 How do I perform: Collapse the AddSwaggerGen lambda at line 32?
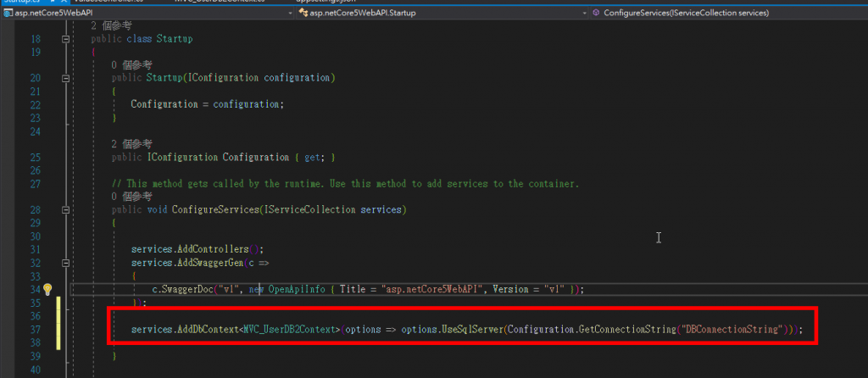pos(65,263)
